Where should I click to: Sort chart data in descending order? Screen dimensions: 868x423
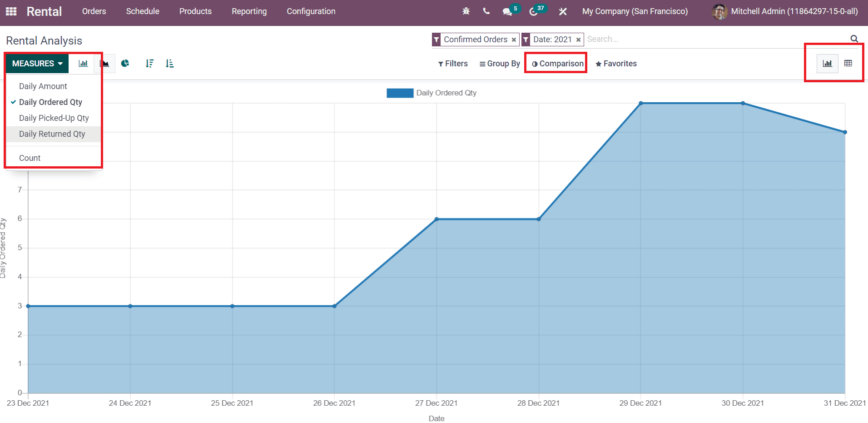149,64
